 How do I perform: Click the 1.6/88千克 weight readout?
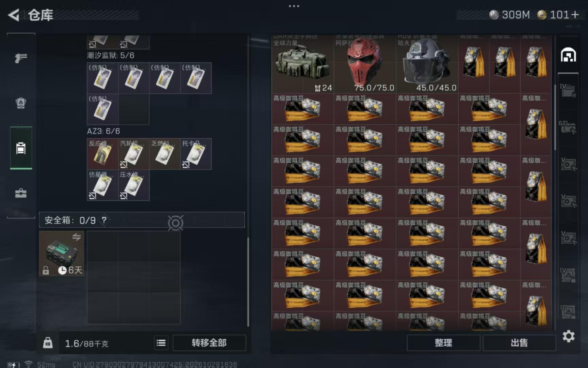coord(87,343)
